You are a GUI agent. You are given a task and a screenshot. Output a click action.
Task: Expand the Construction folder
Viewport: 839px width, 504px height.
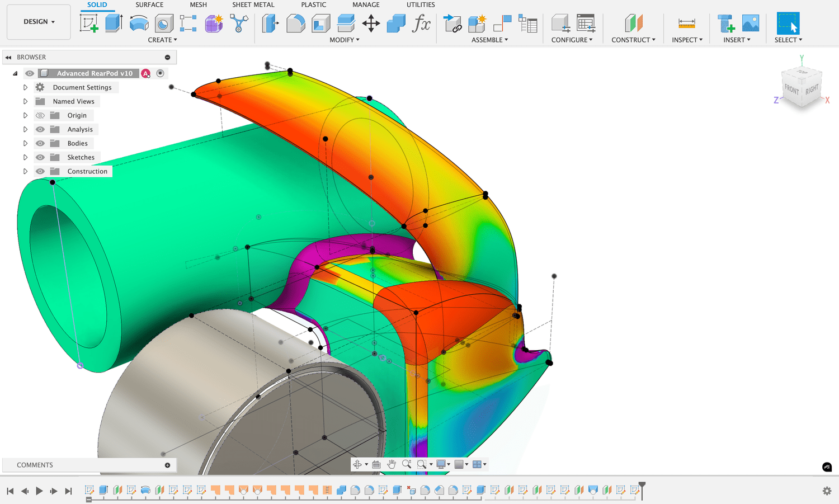pos(25,171)
